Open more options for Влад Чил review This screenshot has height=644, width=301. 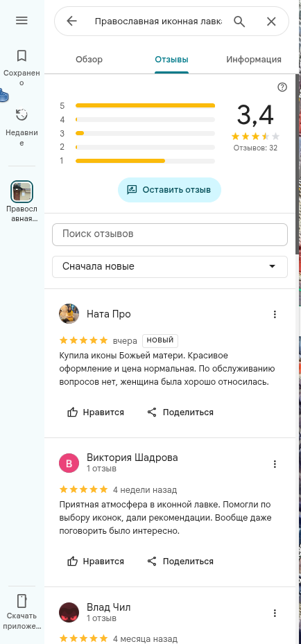tap(275, 613)
